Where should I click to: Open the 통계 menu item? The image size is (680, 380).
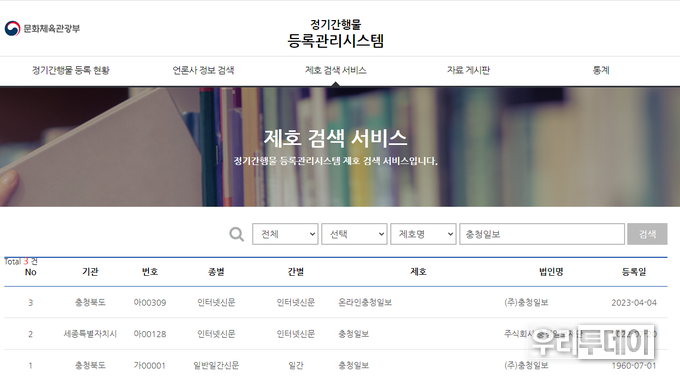tap(601, 70)
